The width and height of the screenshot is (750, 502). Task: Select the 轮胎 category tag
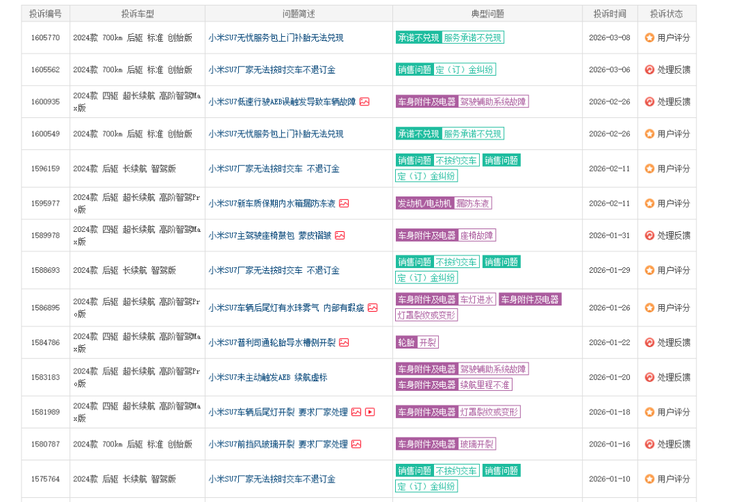(x=406, y=342)
